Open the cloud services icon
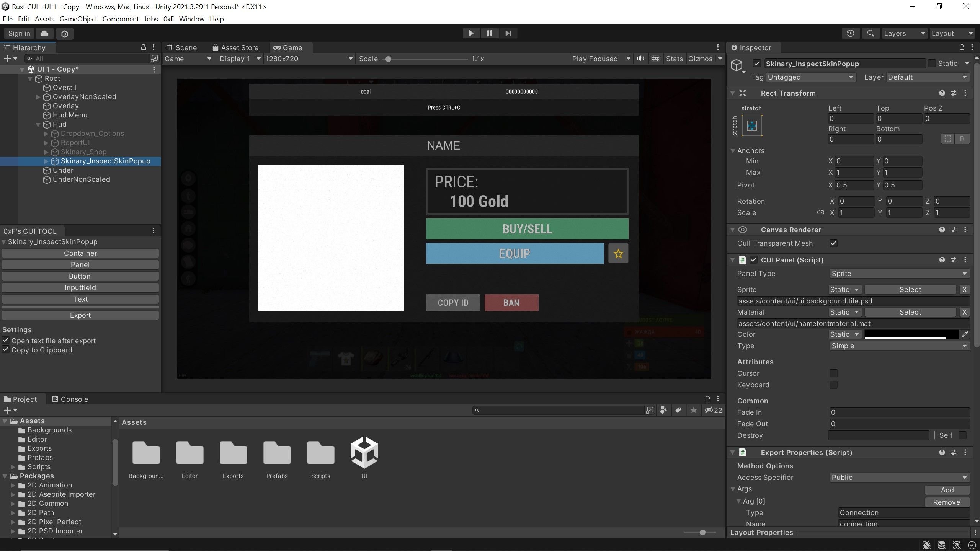This screenshot has height=551, width=980. pos(44,33)
